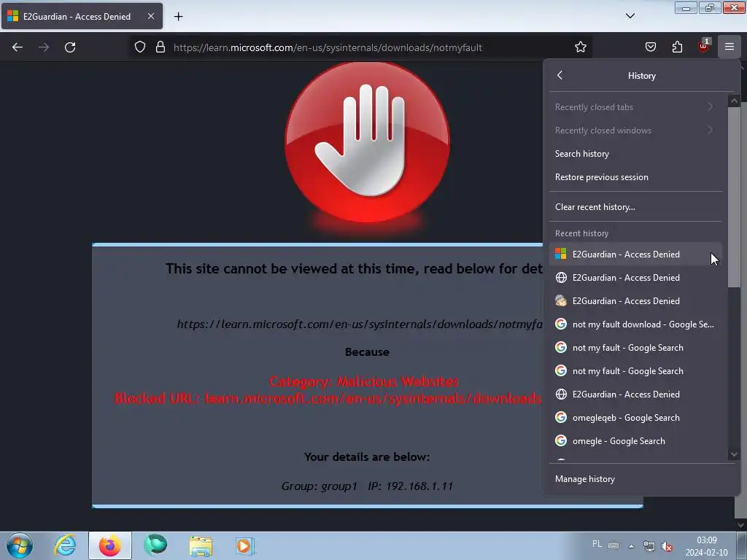Open File Explorer from taskbar

201,545
